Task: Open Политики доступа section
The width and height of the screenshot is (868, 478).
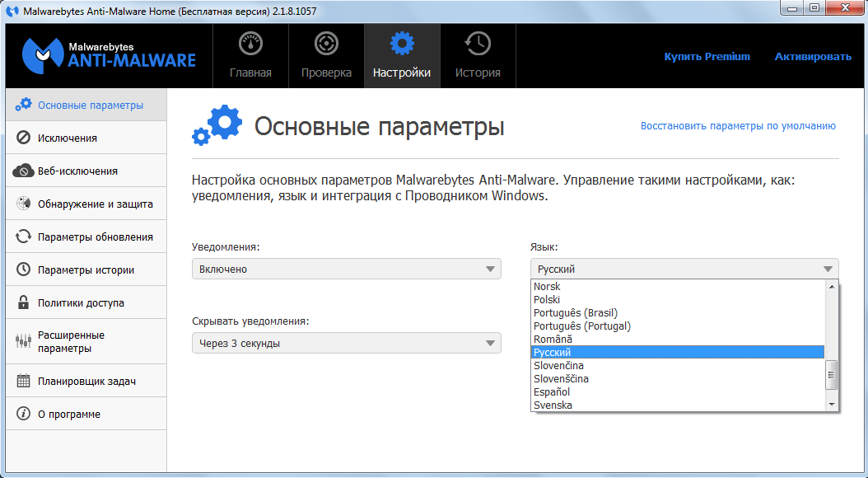Action: [86, 303]
